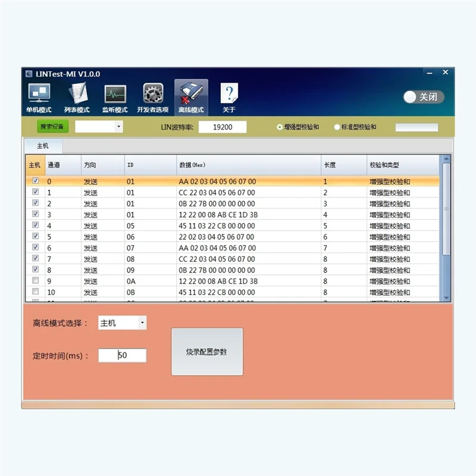Click the 通道 column header
The image size is (476, 476).
coord(63,165)
